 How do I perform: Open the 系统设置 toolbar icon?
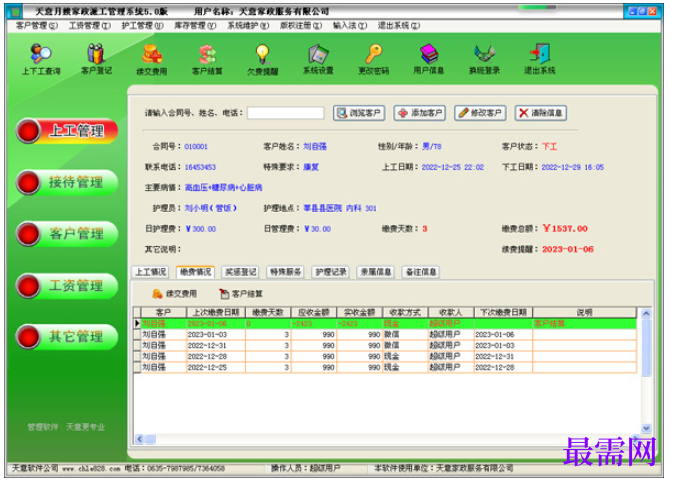(x=318, y=59)
